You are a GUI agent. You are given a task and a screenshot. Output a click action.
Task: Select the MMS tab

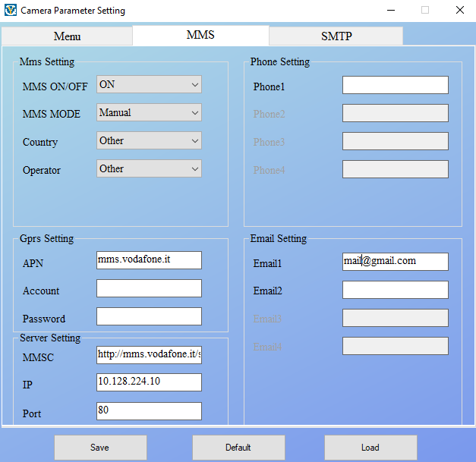200,35
